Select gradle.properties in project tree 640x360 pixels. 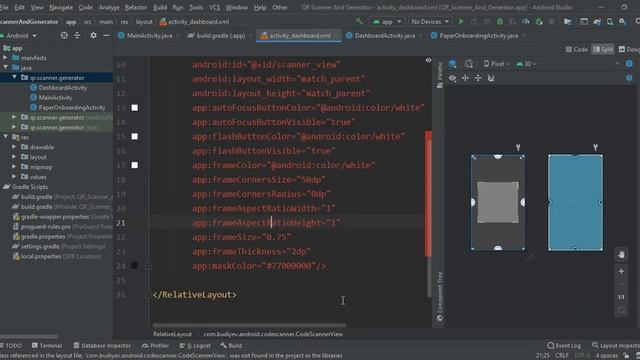coord(43,236)
